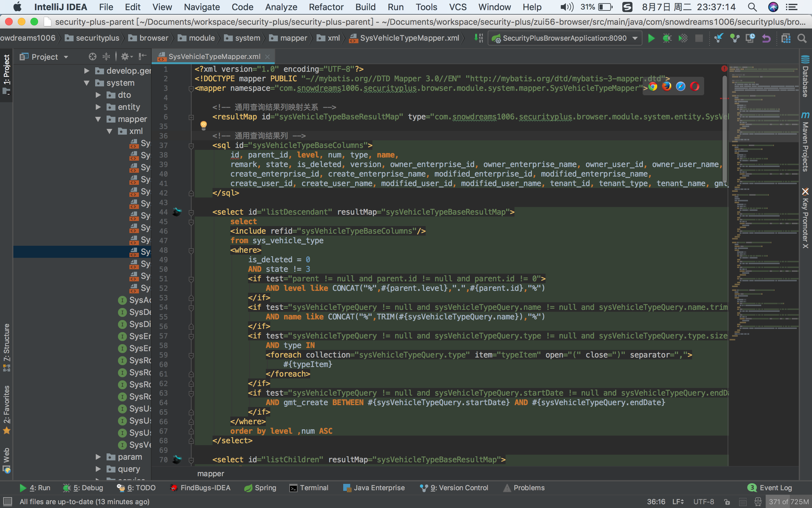Open Search Everywhere magnifier in toolbar

point(802,38)
